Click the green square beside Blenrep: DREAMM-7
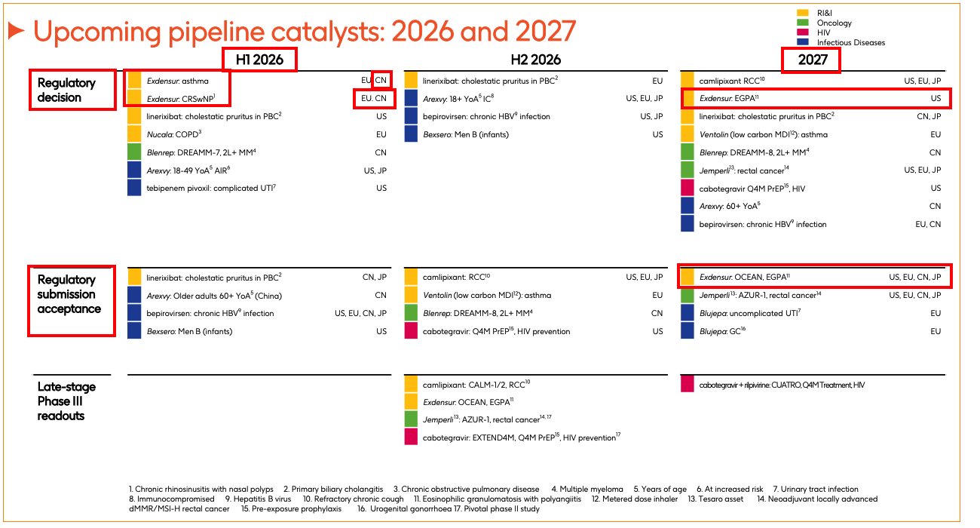Image resolution: width=980 pixels, height=528 pixels. [x=134, y=152]
